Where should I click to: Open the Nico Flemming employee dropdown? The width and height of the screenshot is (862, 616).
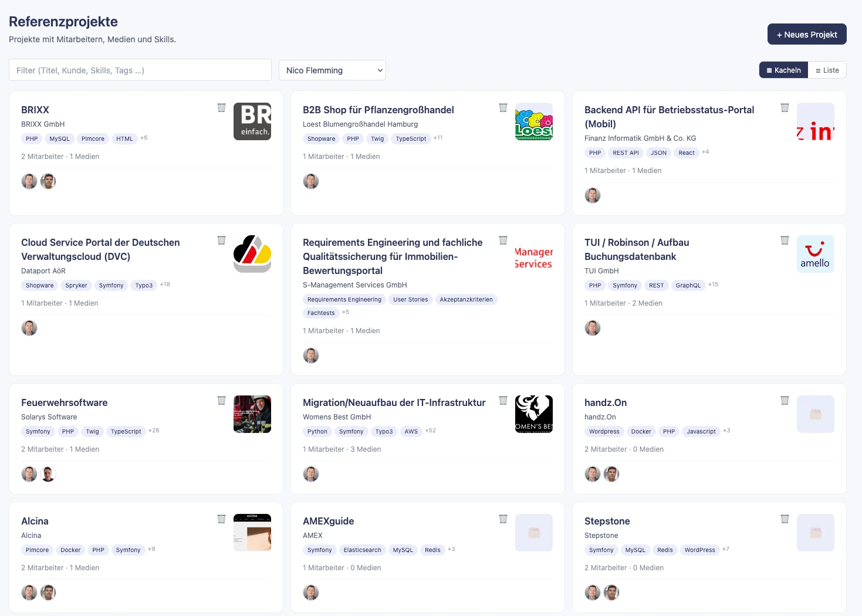pos(332,70)
